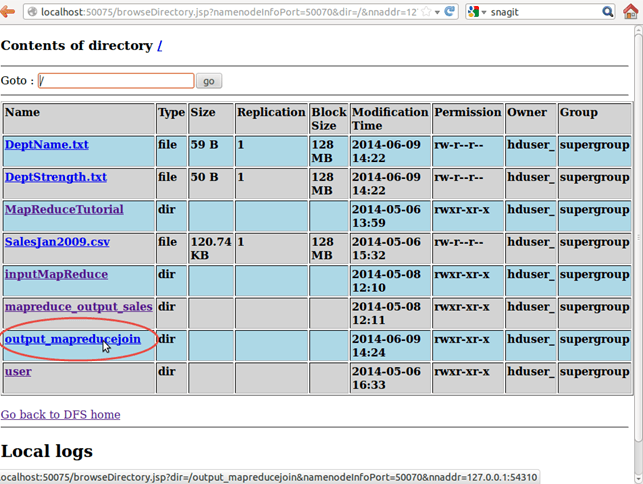Open the output_mapreducejoin directory
Viewport: 643px width, 484px height.
click(72, 339)
